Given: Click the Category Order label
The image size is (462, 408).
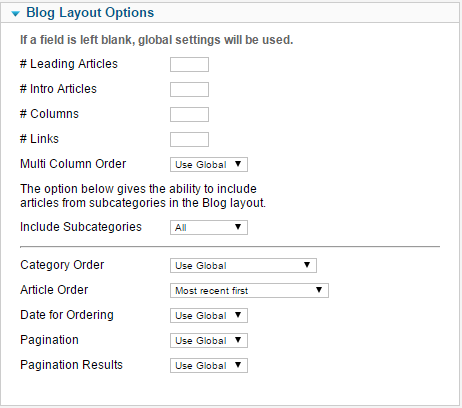Looking at the screenshot, I should click(x=62, y=265).
